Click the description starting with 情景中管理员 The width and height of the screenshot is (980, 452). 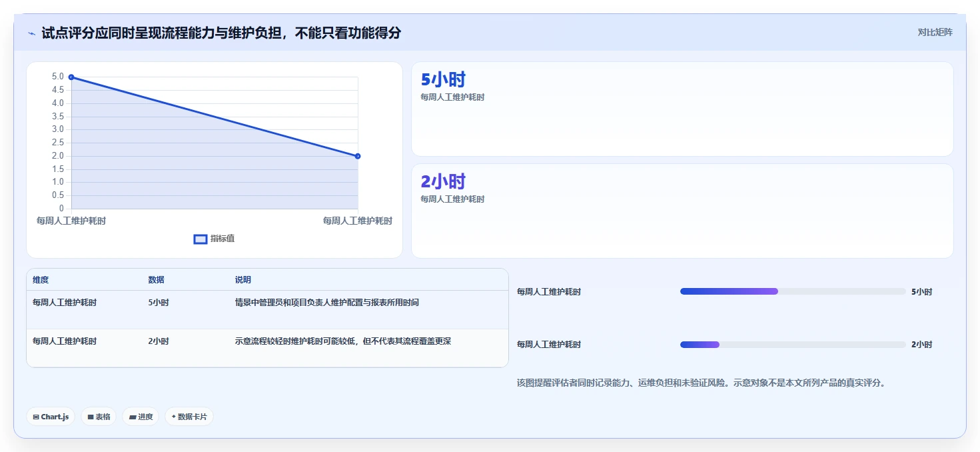click(327, 303)
